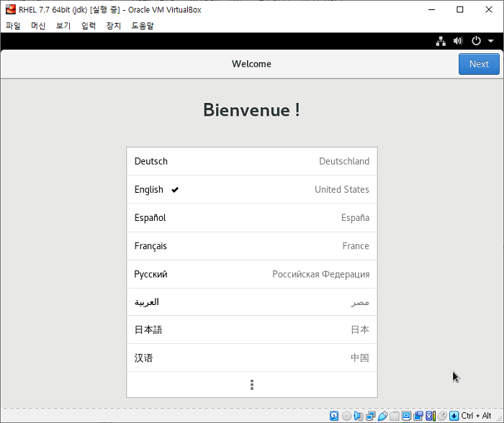Click the power icon in top bar
The image size is (504, 423).
(476, 41)
